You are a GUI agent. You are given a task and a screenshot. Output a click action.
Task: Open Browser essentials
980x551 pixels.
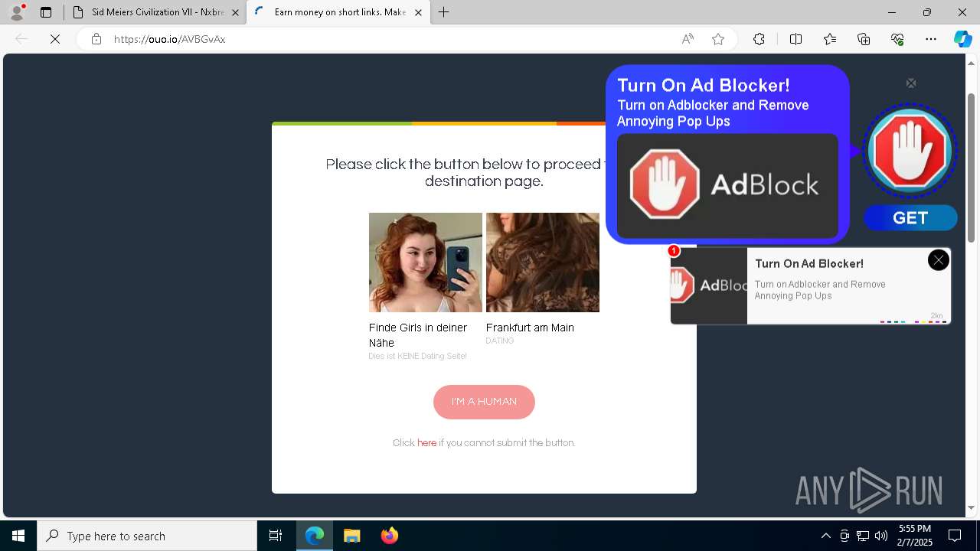tap(897, 39)
